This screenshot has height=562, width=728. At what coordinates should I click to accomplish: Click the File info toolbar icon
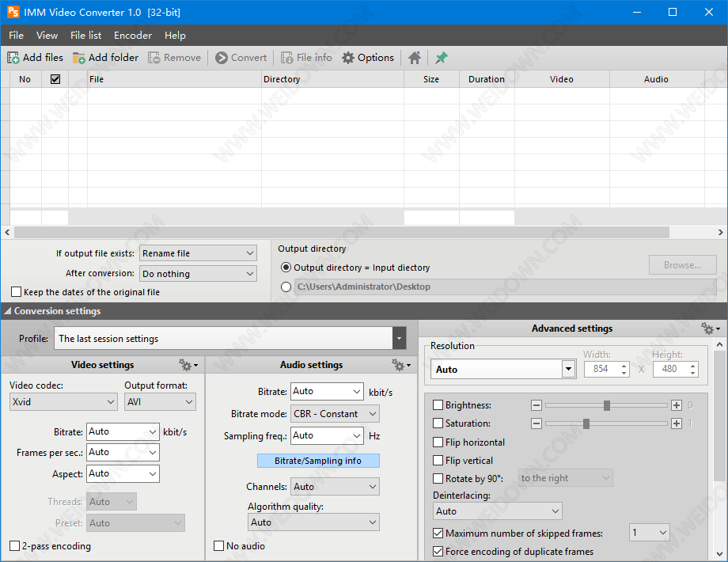287,58
